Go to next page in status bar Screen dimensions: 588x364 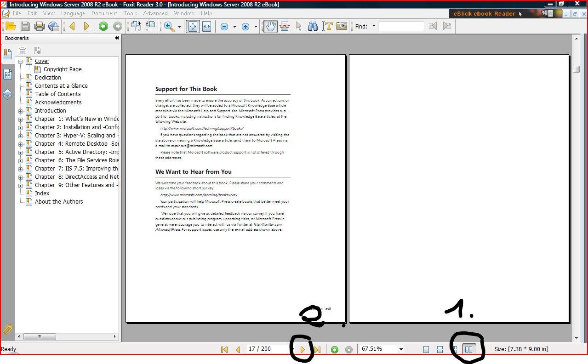303,349
